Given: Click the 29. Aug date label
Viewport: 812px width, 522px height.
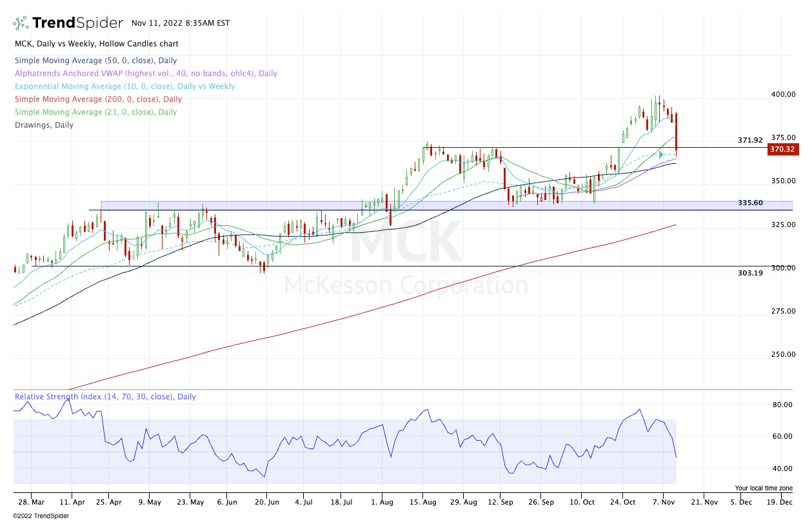Looking at the screenshot, I should pos(462,501).
